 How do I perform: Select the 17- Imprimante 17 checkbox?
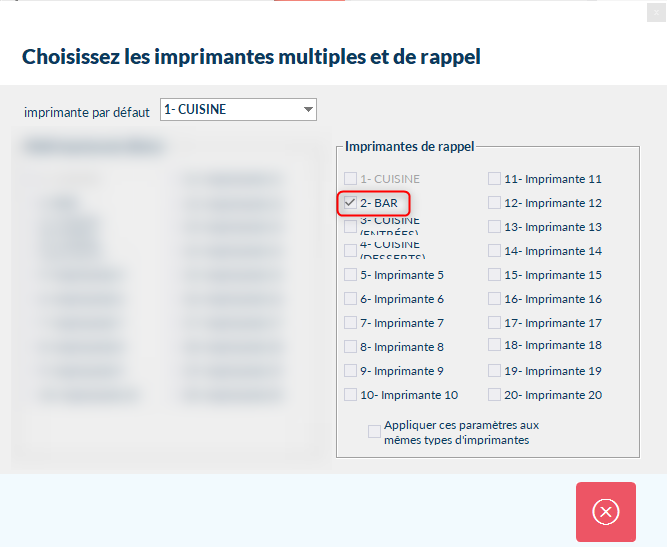coord(494,323)
